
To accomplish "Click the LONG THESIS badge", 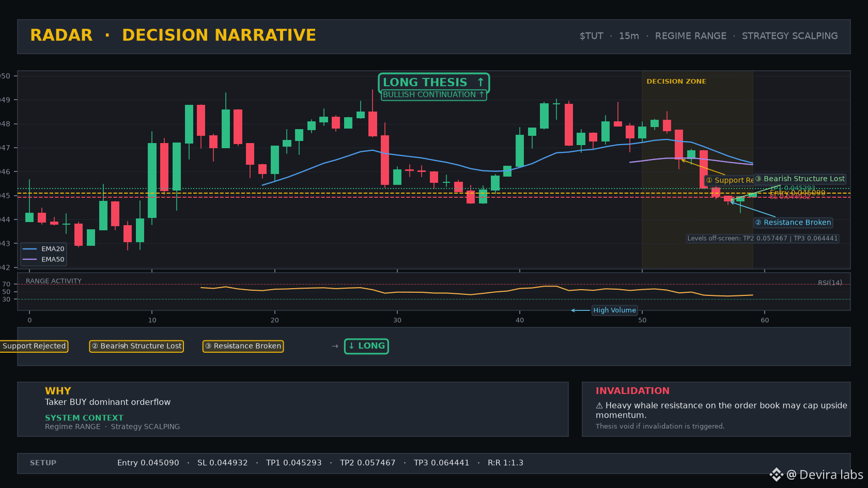I will [434, 83].
